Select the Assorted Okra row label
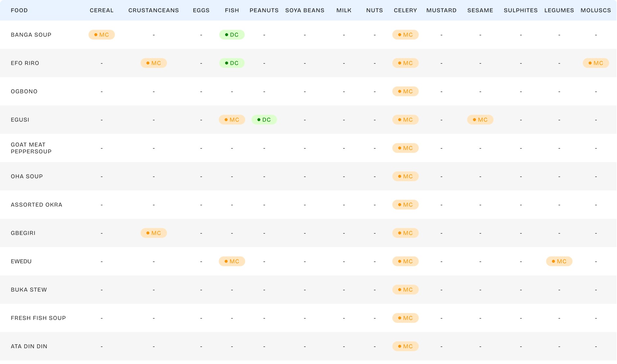This screenshot has height=364, width=617. click(37, 205)
